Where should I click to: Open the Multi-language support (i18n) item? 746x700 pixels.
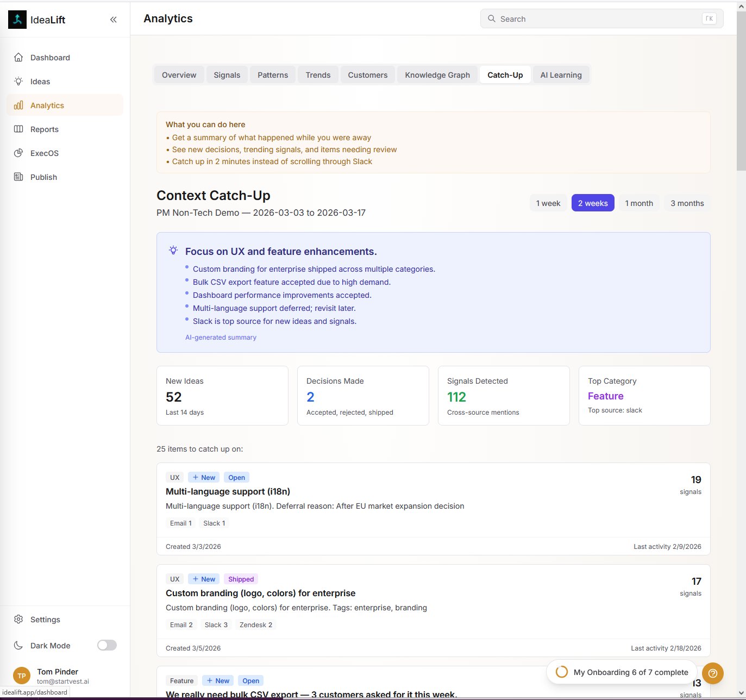click(228, 492)
